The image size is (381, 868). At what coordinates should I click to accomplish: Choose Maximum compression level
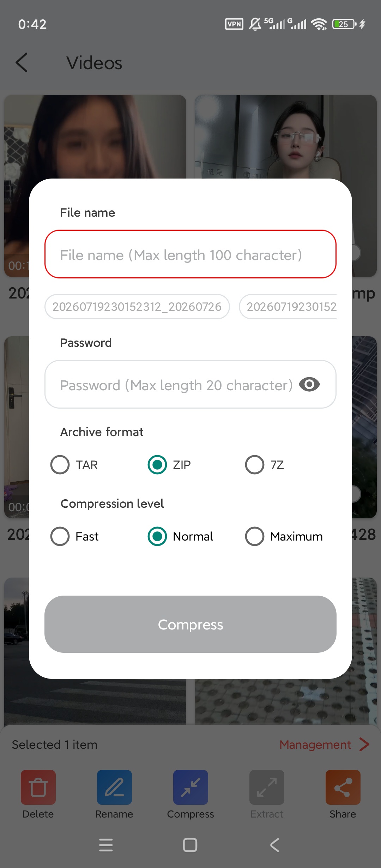(x=255, y=536)
